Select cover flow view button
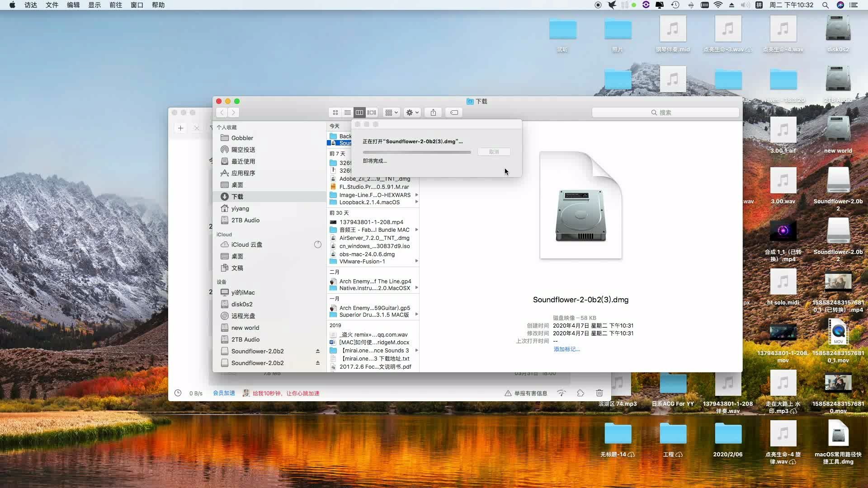The height and width of the screenshot is (488, 868). [x=372, y=113]
